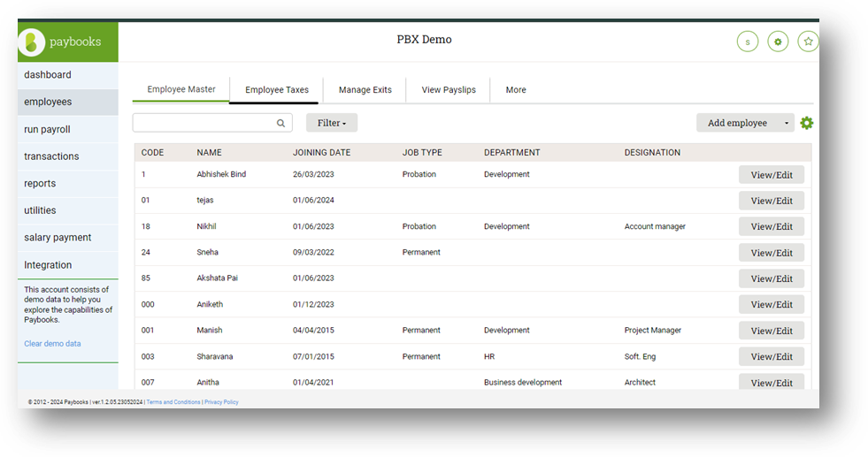Click the JOB TYPE column header
The height and width of the screenshot is (457, 868).
coord(422,153)
